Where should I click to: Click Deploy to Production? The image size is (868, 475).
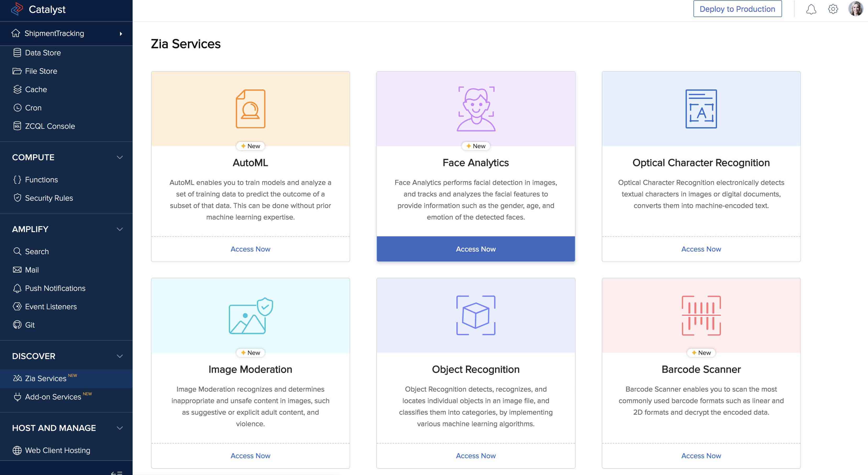[737, 9]
